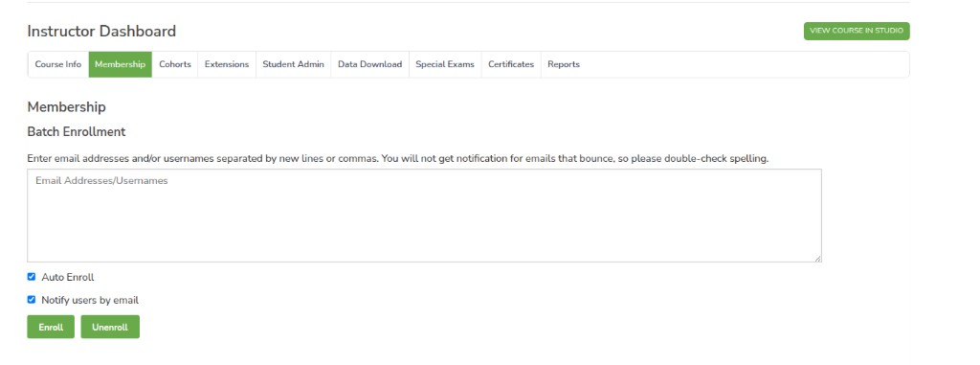Click the Enroll button

[51, 327]
